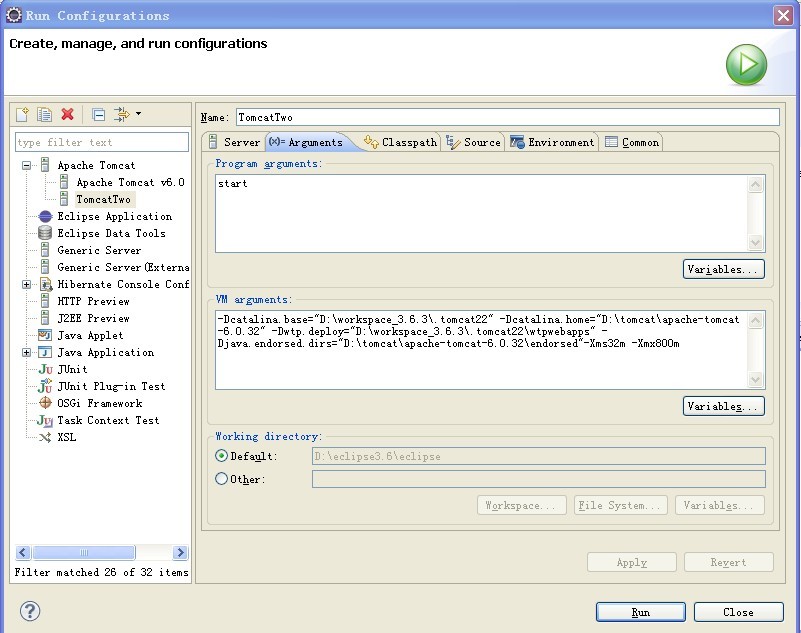Viewport: 801px width, 633px height.
Task: Click the Apache Tomcat server icon
Action: 45,165
